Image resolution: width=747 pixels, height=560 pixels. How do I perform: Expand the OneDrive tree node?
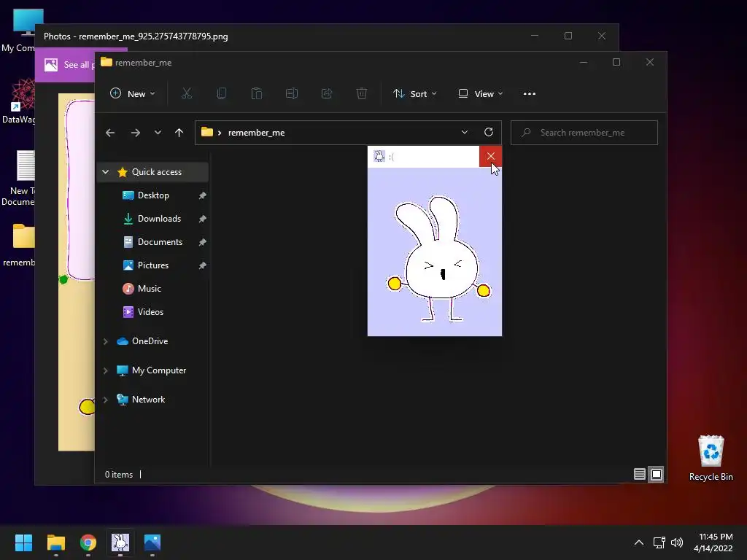(106, 341)
